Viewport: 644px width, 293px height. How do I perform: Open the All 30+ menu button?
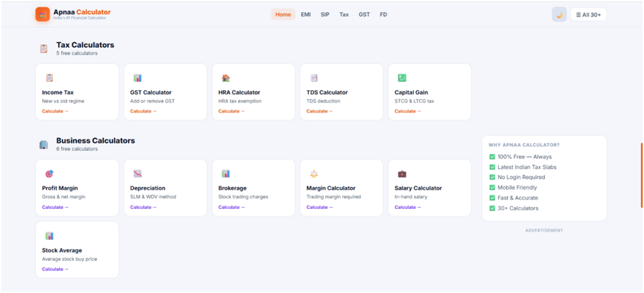click(588, 15)
